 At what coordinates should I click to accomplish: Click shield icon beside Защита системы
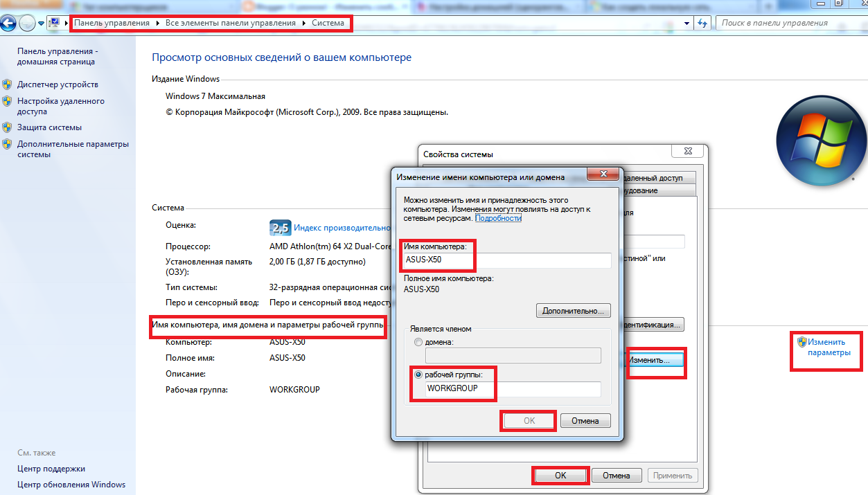[x=7, y=127]
